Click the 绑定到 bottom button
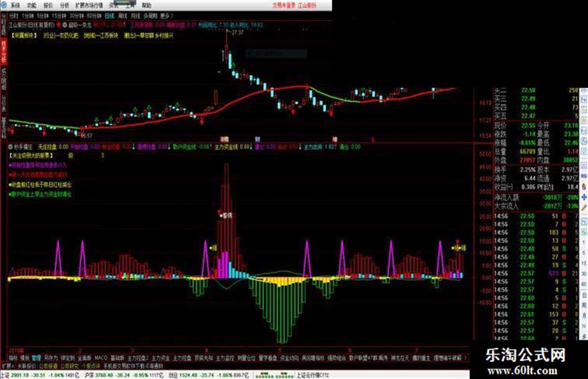The width and height of the screenshot is (588, 379). 68,358
